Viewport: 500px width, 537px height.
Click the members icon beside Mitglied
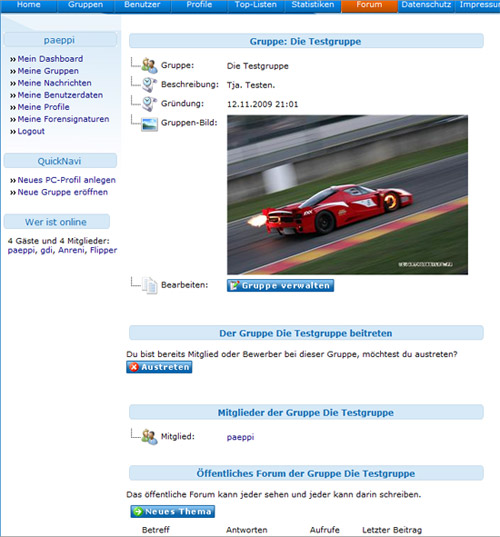[x=150, y=437]
